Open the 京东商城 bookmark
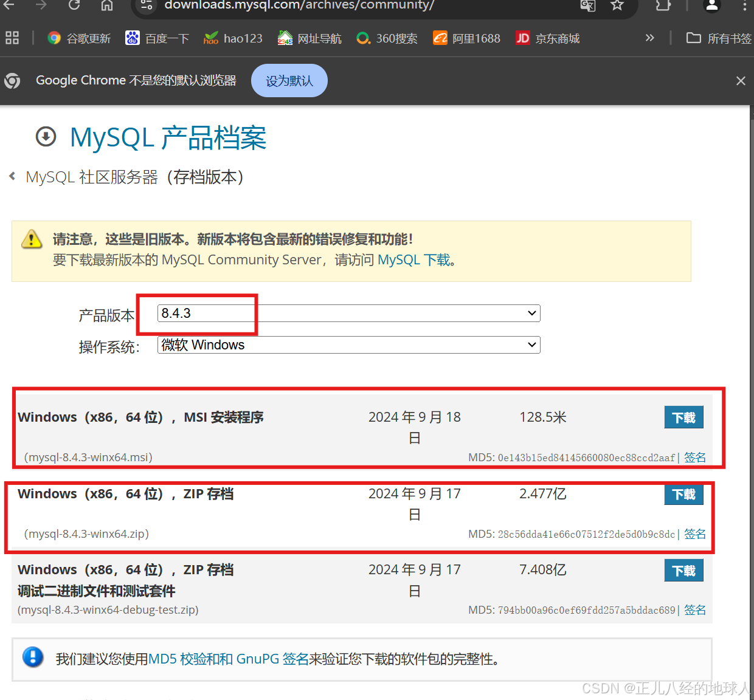 tap(547, 38)
